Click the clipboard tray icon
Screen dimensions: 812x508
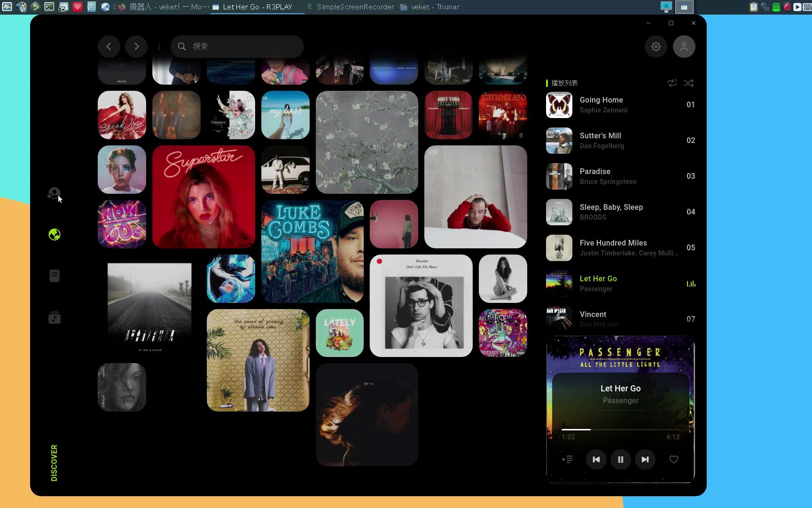point(754,7)
